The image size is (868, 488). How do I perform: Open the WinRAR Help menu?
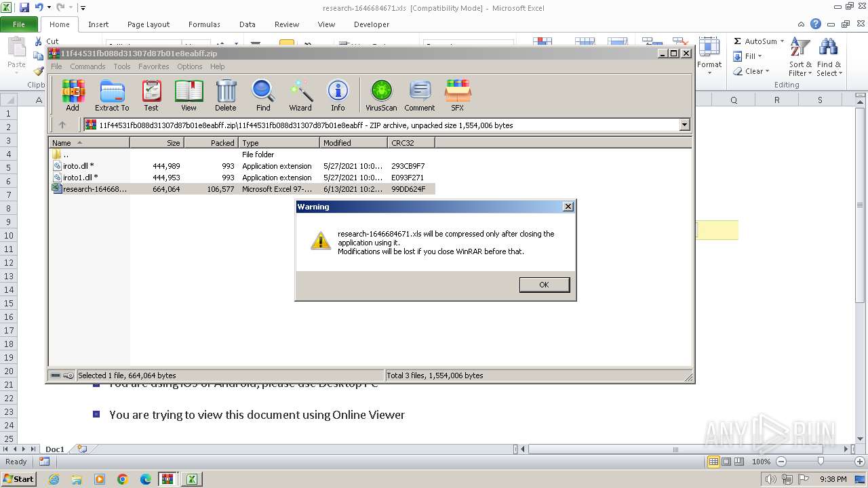click(218, 66)
